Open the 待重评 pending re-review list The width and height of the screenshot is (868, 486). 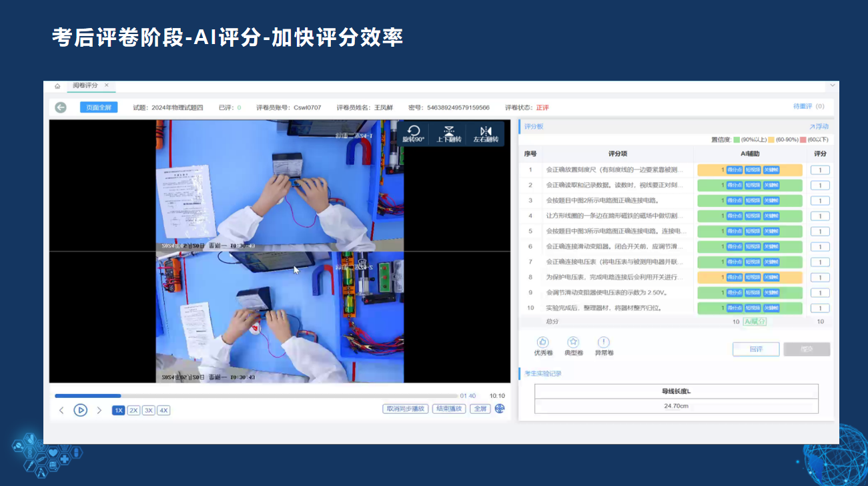[809, 107]
